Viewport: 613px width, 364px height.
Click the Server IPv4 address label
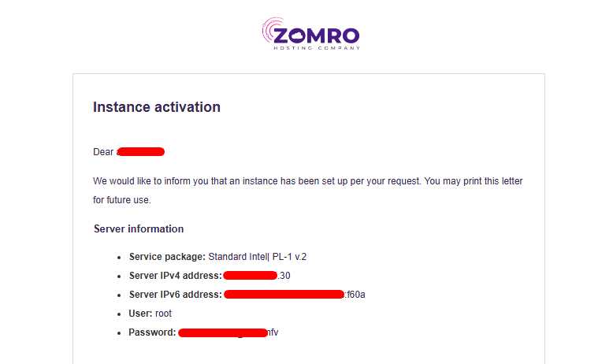pyautogui.click(x=175, y=276)
